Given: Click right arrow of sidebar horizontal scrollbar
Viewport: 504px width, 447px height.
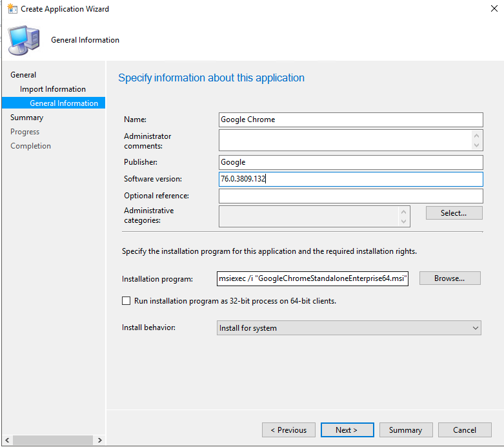Looking at the screenshot, I should (x=99, y=440).
